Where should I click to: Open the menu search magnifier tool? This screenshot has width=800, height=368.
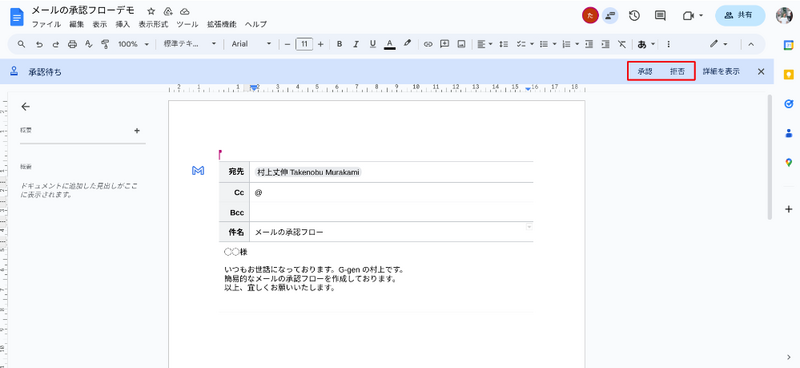(x=21, y=44)
